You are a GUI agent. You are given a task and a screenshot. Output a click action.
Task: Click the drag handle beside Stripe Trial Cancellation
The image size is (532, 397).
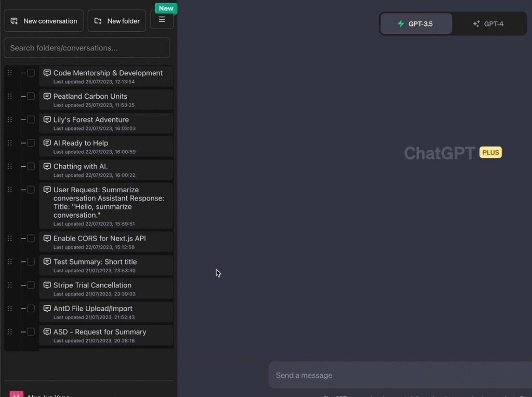(x=9, y=285)
